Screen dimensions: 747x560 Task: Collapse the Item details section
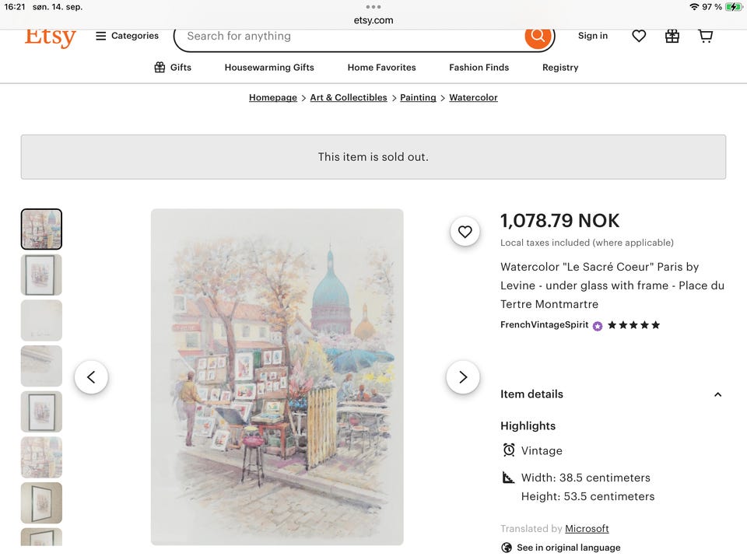click(717, 394)
